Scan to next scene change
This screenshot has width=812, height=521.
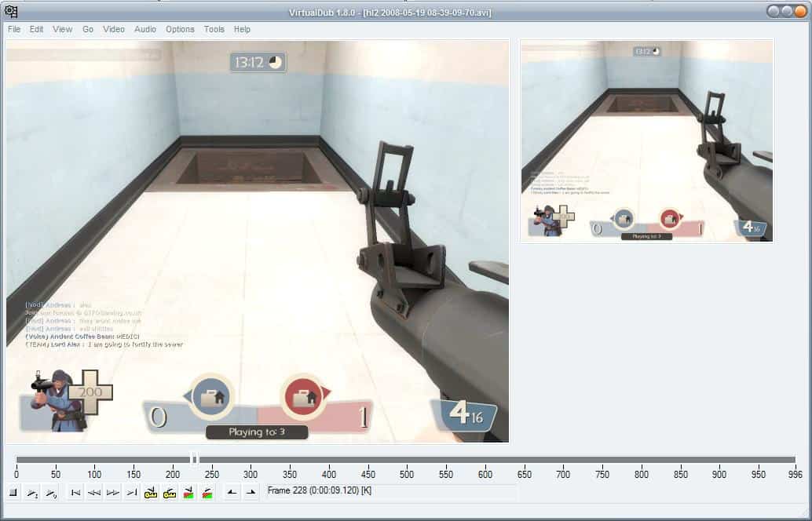207,493
